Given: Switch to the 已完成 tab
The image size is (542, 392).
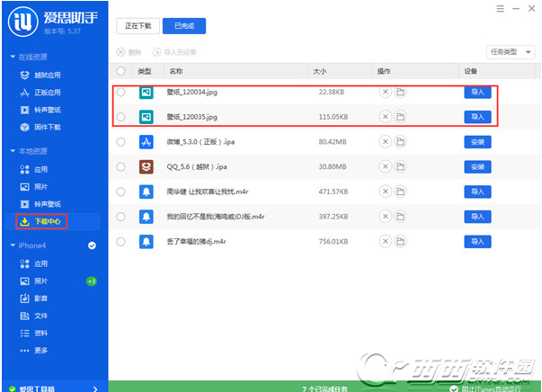Looking at the screenshot, I should coord(184,26).
